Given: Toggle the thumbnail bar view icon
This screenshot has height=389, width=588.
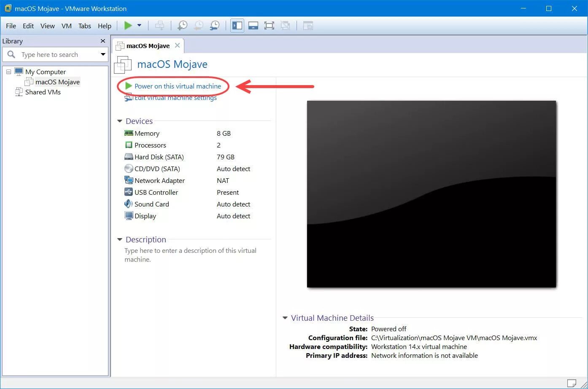Looking at the screenshot, I should point(253,26).
